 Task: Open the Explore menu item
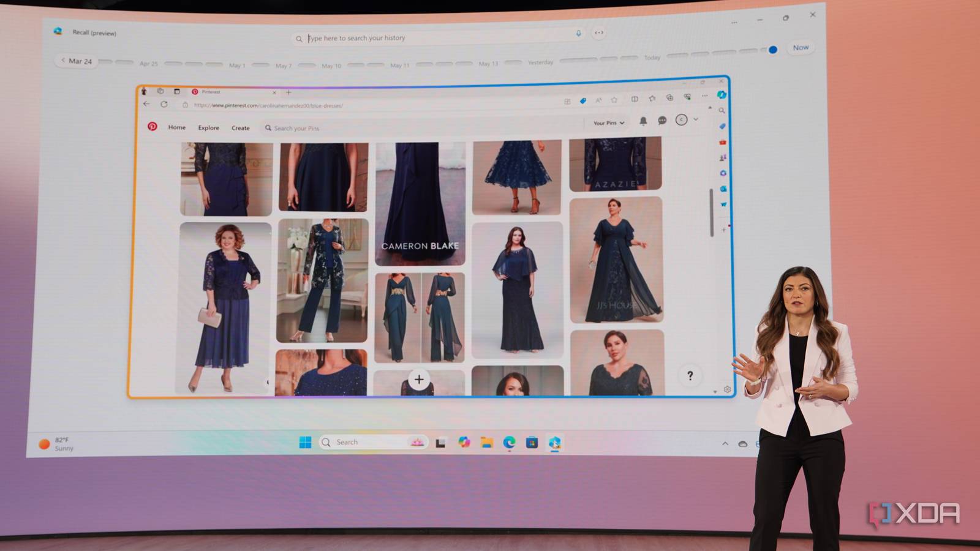click(x=208, y=128)
